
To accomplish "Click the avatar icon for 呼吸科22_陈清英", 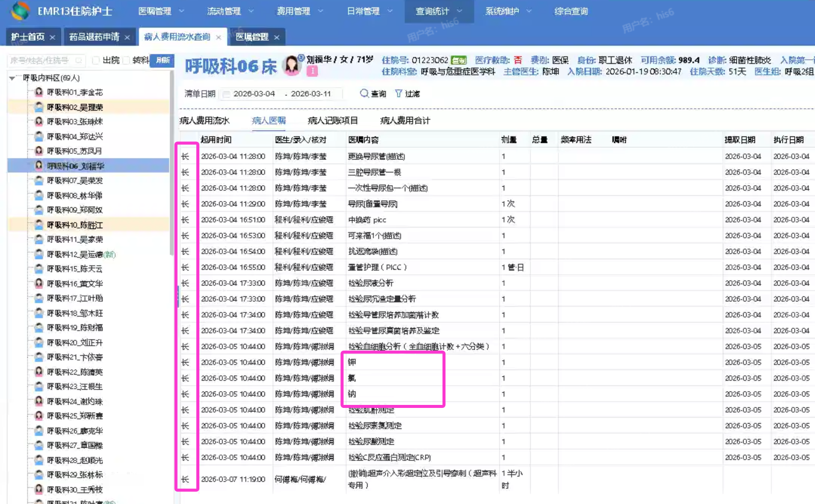I will click(x=39, y=372).
